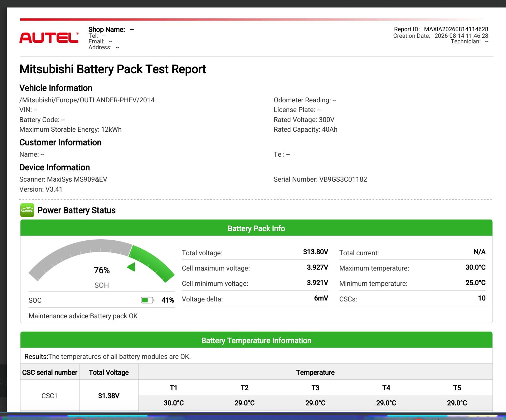Click the Results line about battery module temperatures
Screen dimensions: 506x420
pos(108,357)
